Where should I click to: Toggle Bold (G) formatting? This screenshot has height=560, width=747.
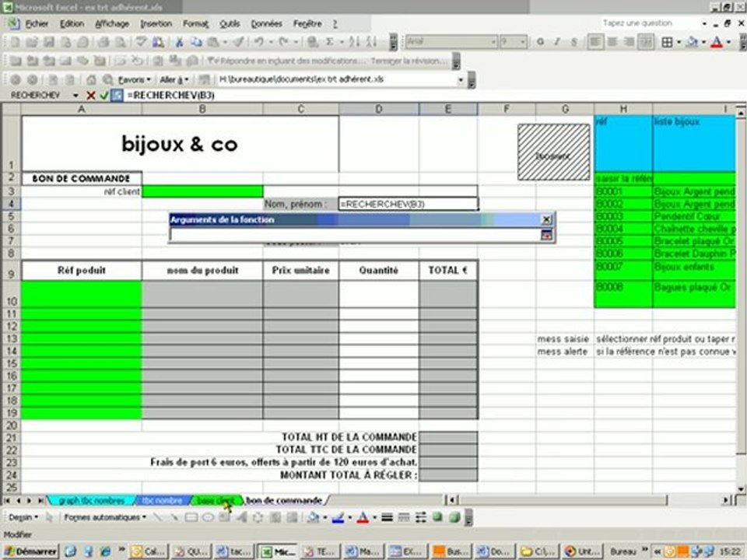540,42
